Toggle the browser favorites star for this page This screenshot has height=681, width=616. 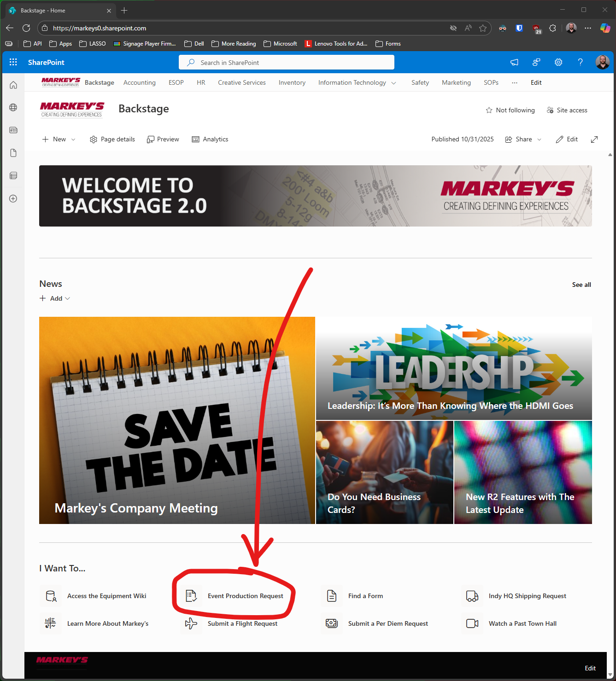(x=483, y=28)
